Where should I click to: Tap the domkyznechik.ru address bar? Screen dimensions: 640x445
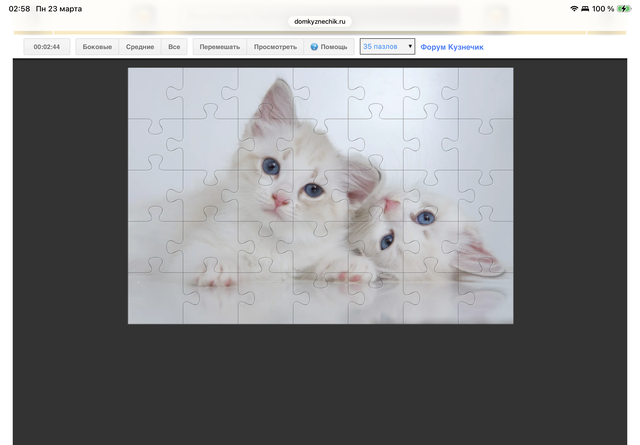pos(320,20)
